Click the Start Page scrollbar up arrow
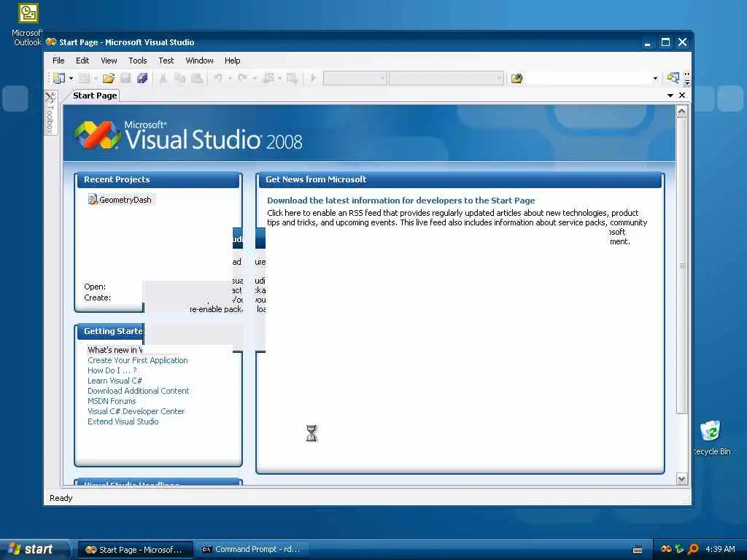The height and width of the screenshot is (560, 747). tap(682, 112)
